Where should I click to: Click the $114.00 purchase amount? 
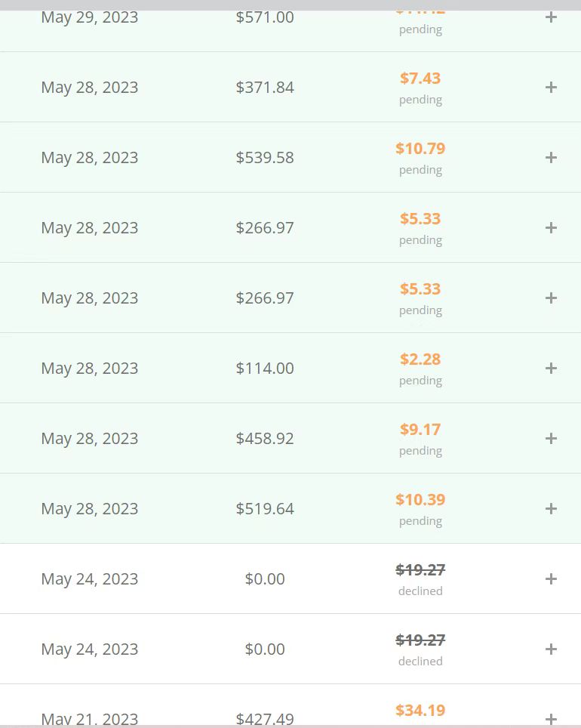tap(265, 369)
